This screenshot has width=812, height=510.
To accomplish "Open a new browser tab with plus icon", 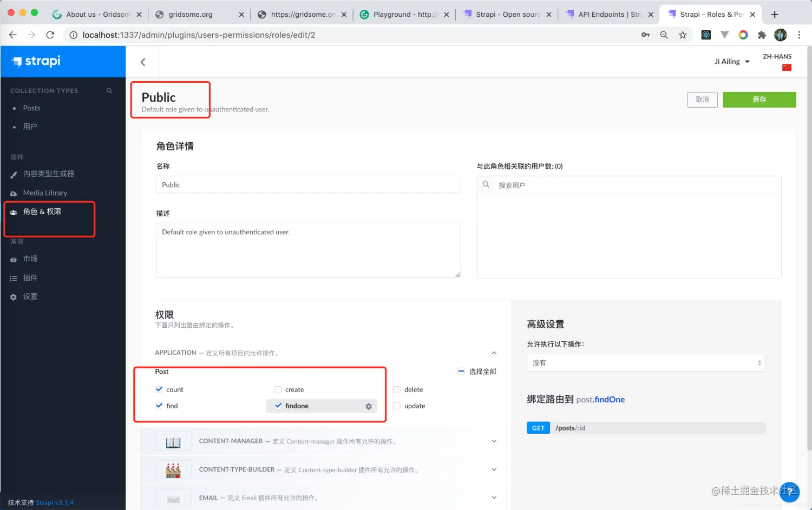I will click(775, 15).
